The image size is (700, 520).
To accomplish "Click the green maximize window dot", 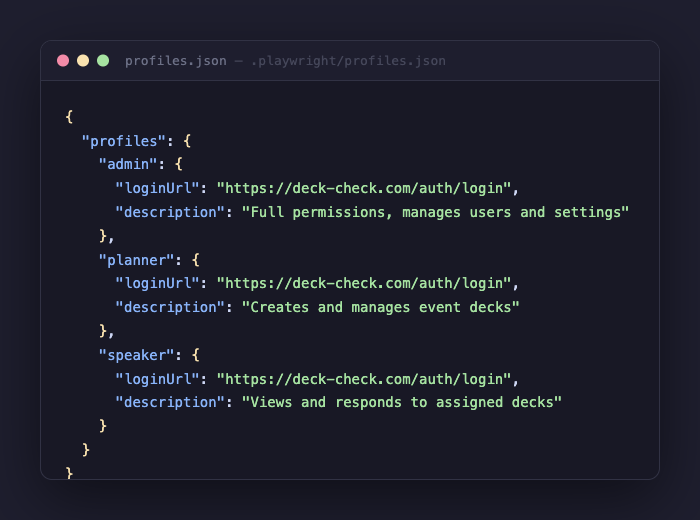I will [103, 60].
